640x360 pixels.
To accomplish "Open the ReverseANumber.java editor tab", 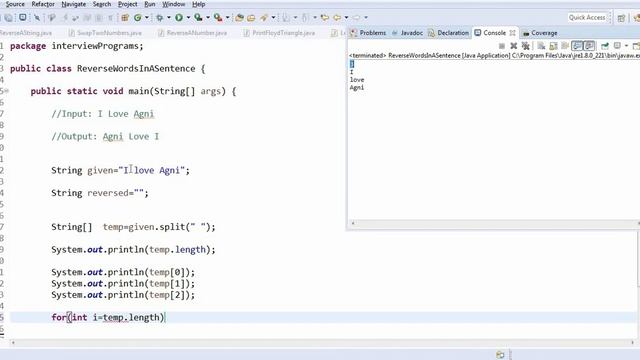I will pos(193,33).
